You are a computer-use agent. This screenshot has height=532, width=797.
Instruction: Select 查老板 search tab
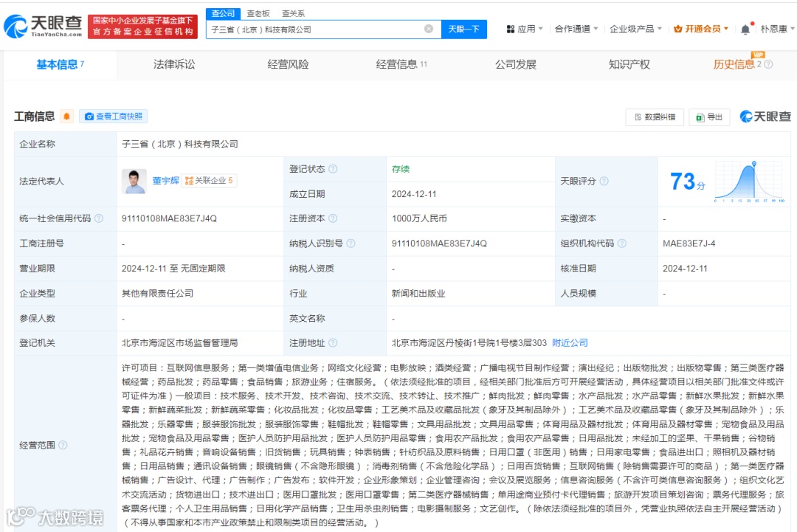coord(258,14)
